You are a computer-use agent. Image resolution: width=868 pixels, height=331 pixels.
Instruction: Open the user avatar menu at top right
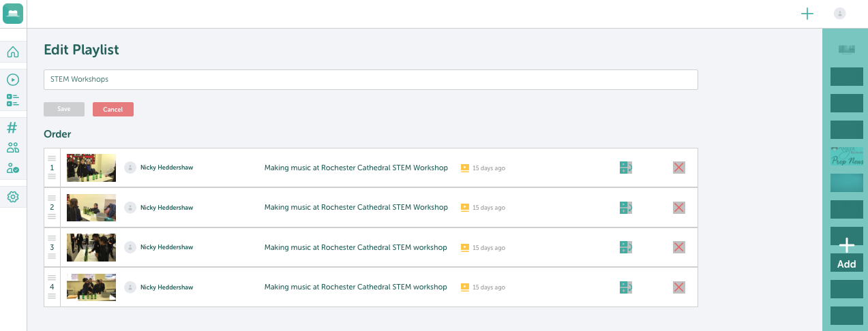coord(840,13)
